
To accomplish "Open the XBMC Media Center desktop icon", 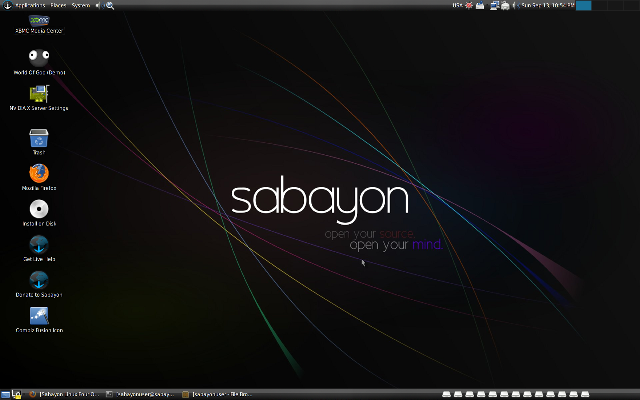I will (x=39, y=22).
